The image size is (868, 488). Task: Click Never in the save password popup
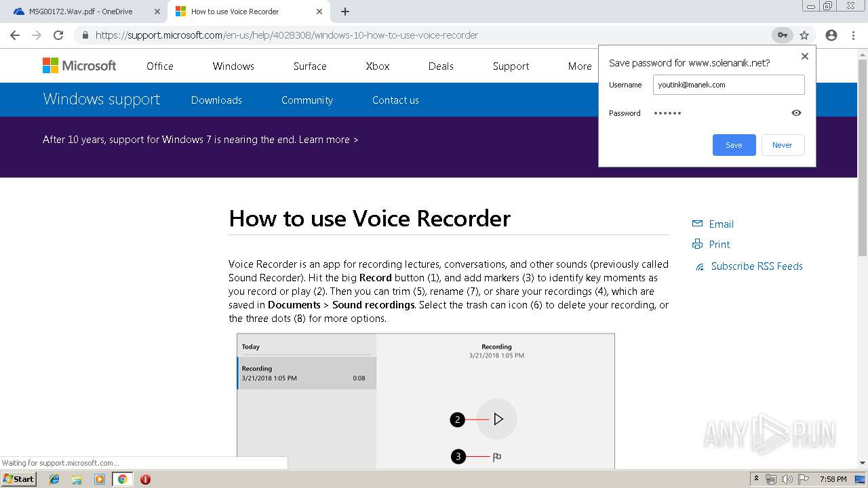pyautogui.click(x=783, y=145)
